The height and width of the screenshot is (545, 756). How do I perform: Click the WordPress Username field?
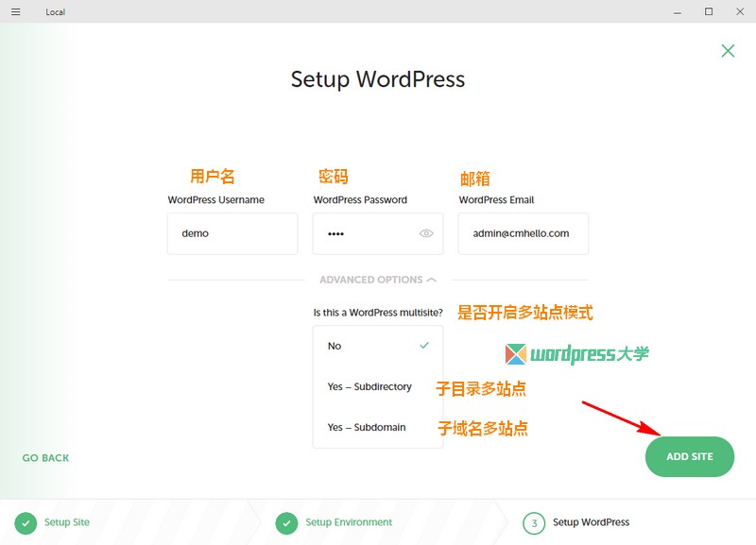coord(232,233)
